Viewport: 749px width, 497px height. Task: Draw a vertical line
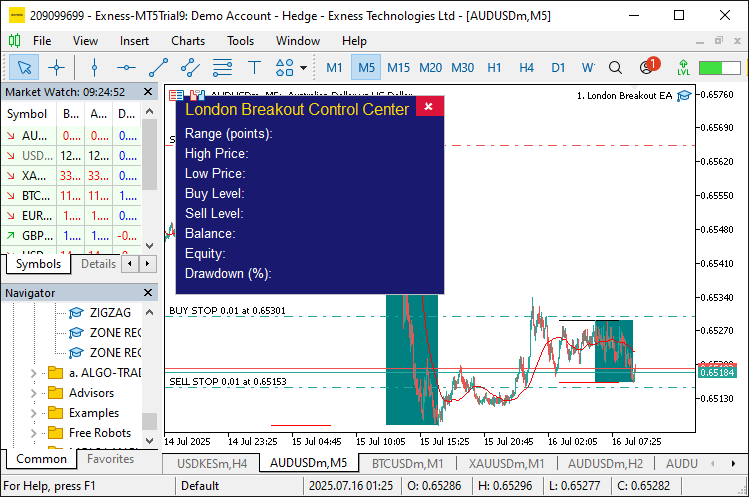(x=94, y=67)
